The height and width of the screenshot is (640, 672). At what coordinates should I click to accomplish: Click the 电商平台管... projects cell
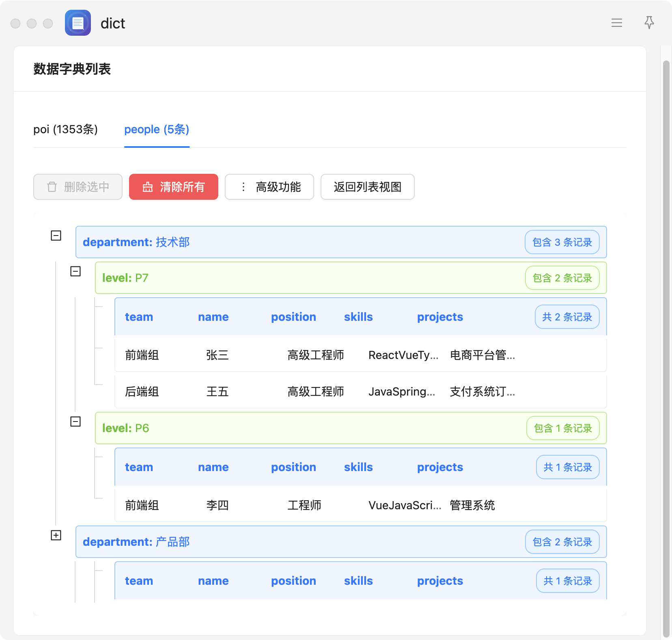(482, 355)
